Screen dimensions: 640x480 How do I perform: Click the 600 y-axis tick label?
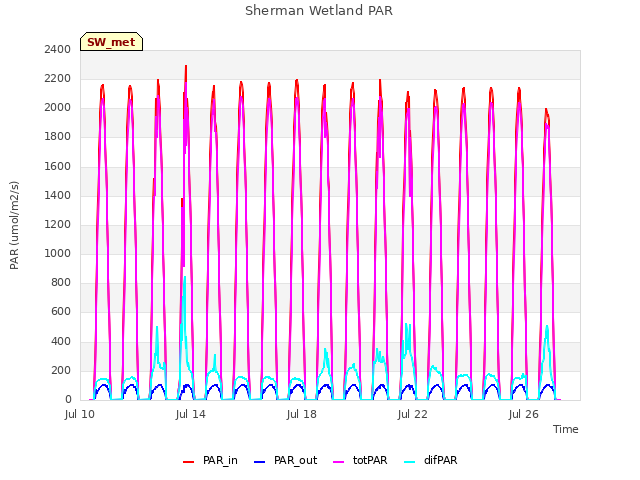[x=61, y=312]
